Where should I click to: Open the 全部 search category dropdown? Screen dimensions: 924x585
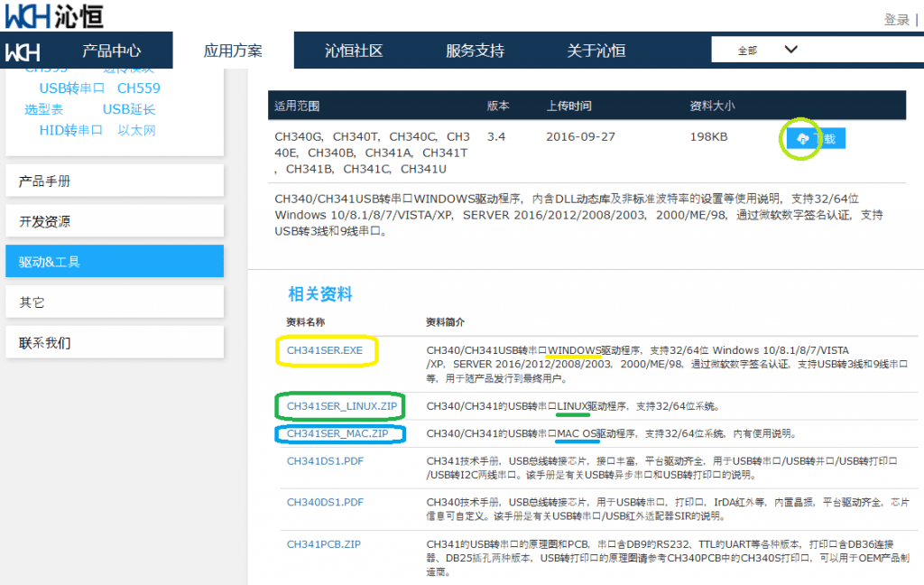tap(767, 50)
